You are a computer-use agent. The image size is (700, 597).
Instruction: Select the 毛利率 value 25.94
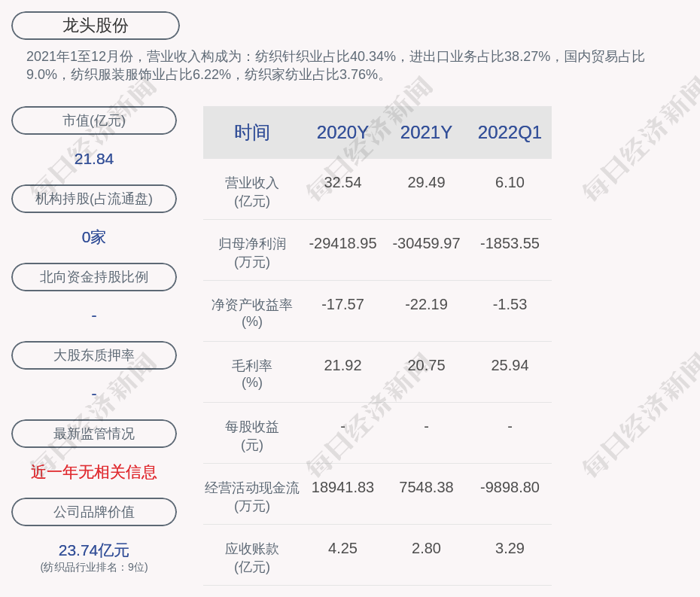[x=510, y=365]
